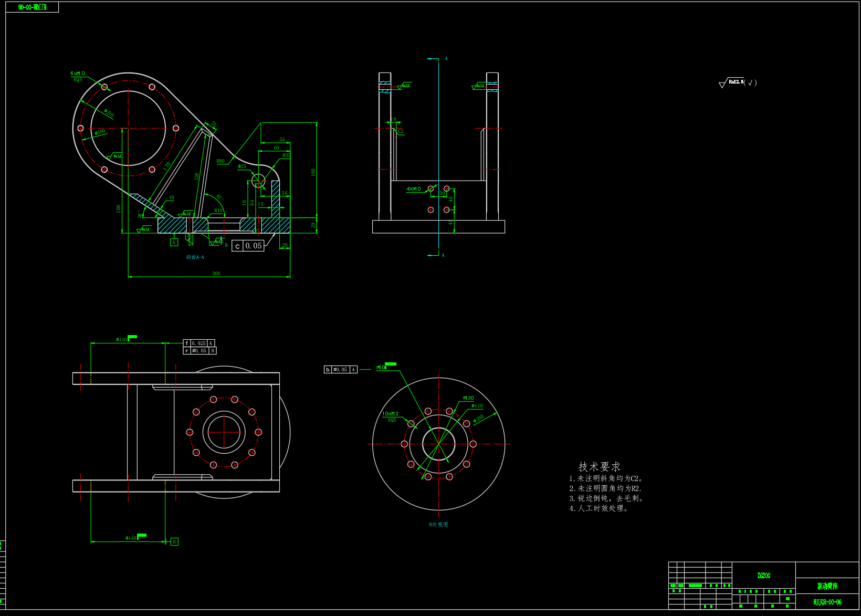The image size is (861, 616).
Task: Click the '剖面A-A' section label
Action: pyautogui.click(x=195, y=257)
